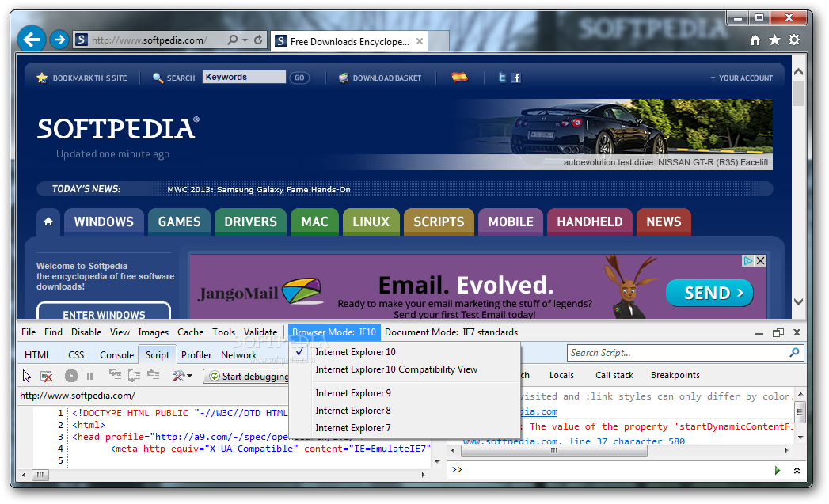Open the DRIVERS category tab
The height and width of the screenshot is (504, 829).
click(x=251, y=222)
